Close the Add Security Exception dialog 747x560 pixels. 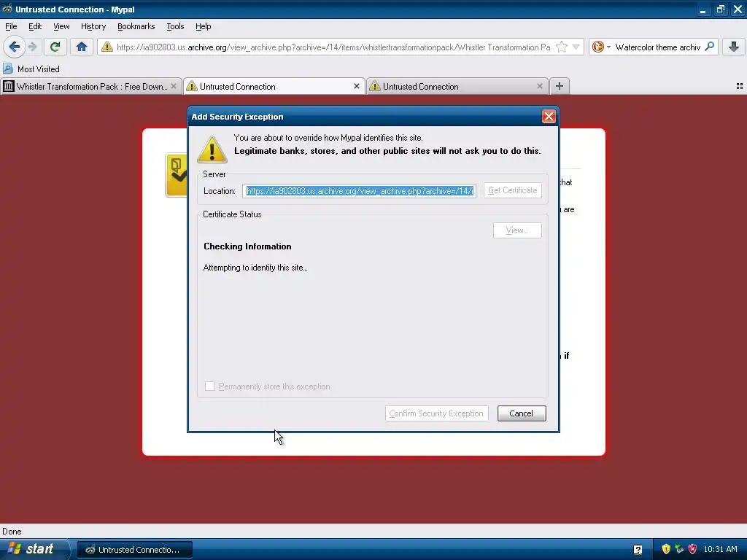549,116
